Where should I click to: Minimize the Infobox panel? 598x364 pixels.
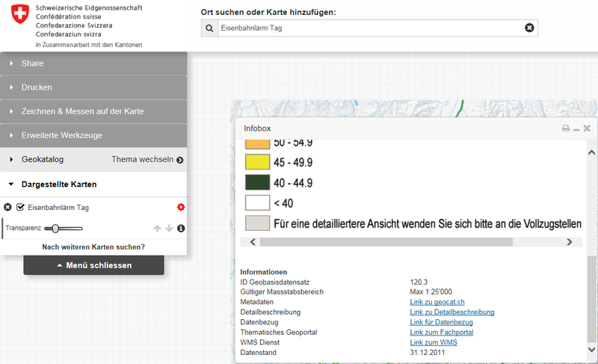point(576,129)
